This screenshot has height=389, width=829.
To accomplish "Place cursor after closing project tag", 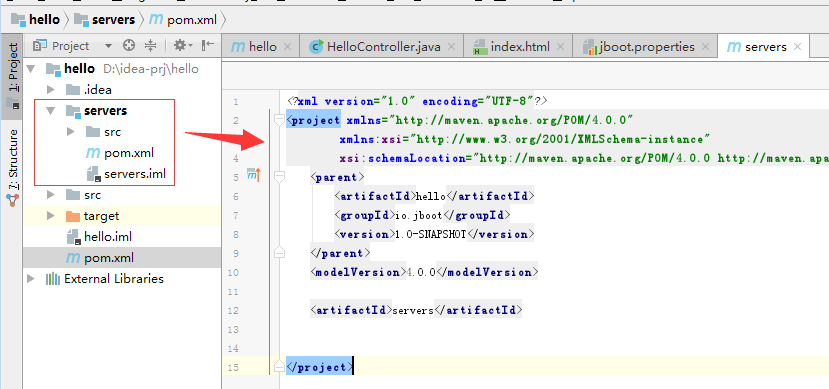I will (353, 366).
